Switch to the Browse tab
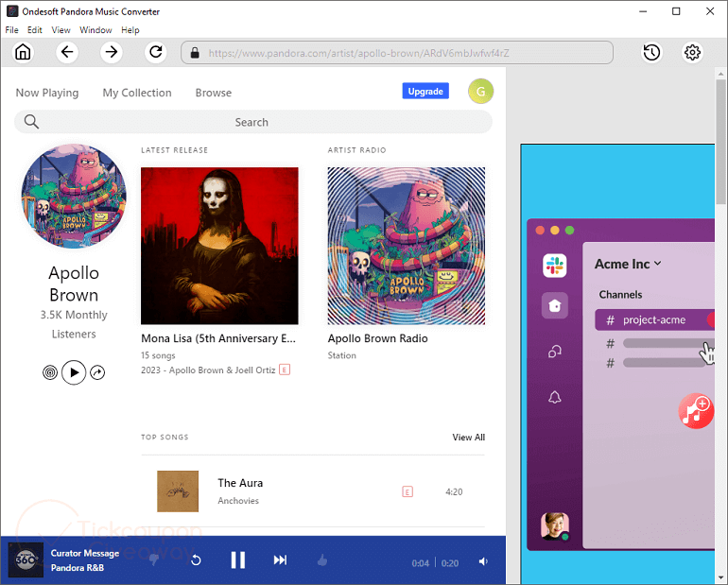The image size is (728, 585). point(213,93)
